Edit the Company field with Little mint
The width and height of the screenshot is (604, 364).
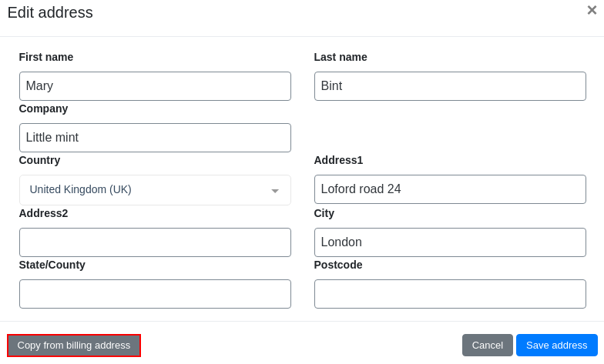pos(155,138)
